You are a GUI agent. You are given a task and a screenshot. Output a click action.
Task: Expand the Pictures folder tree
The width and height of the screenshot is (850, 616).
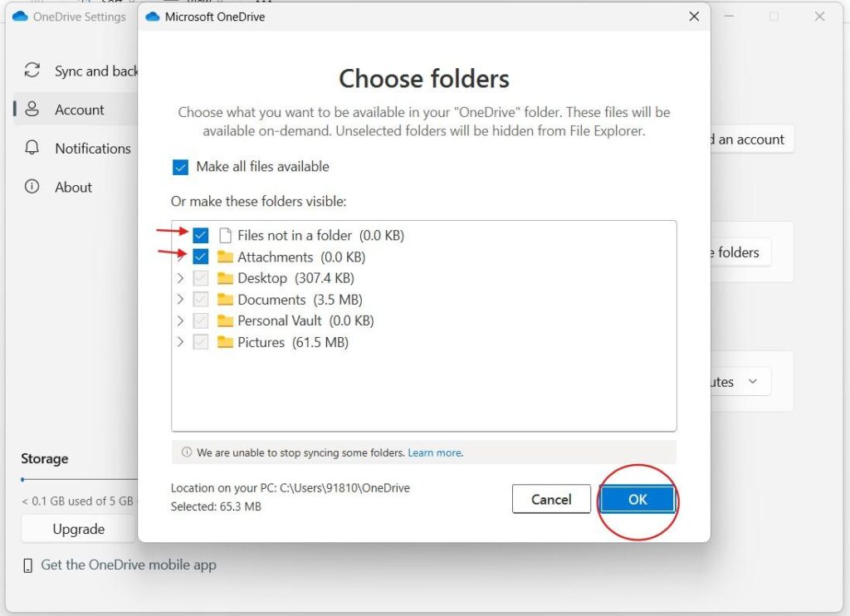tap(180, 342)
